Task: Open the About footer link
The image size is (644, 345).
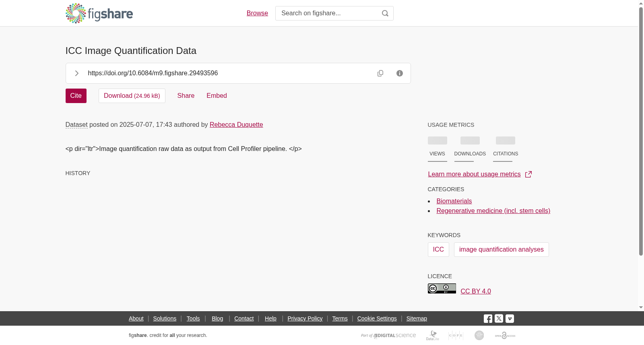Action: pyautogui.click(x=136, y=318)
